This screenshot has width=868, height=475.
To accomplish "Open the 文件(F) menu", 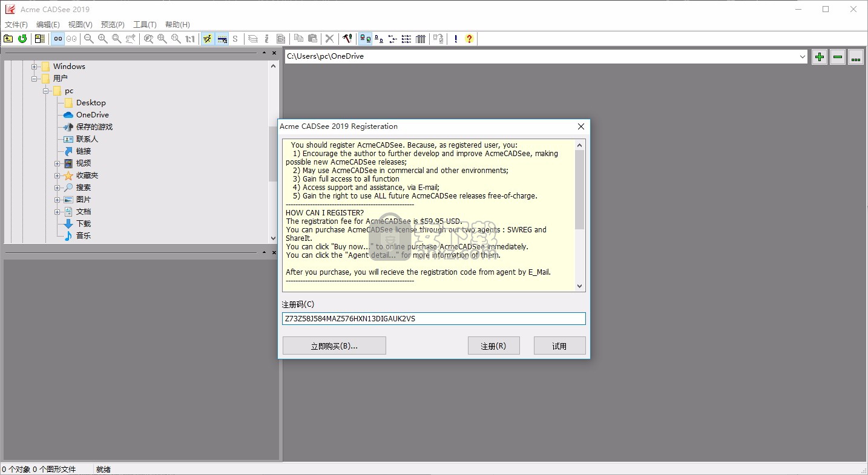I will pyautogui.click(x=16, y=25).
